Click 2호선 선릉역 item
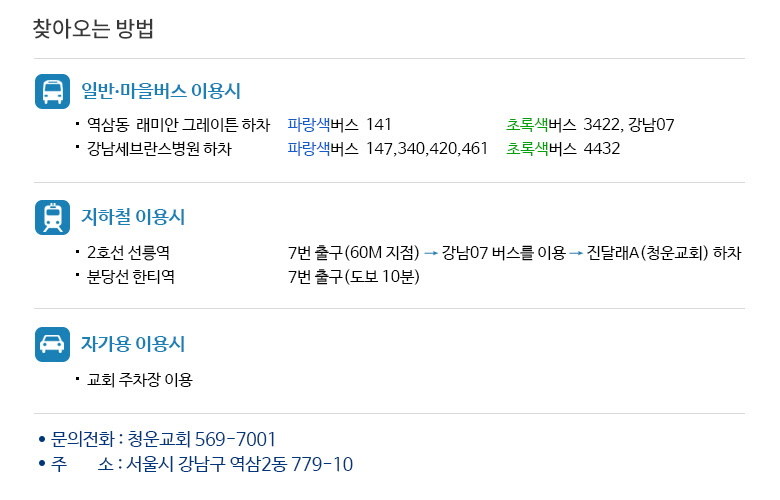780x500 pixels. 128,253
